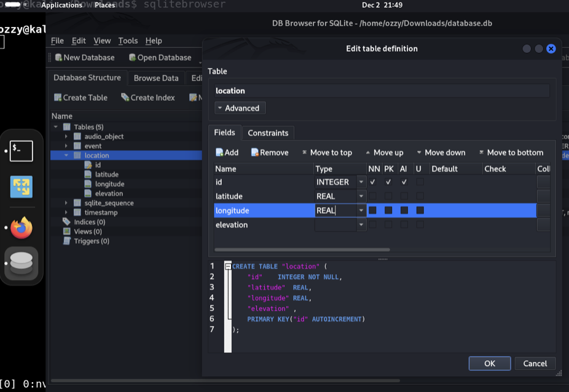Collapse the Tables tree node

click(x=56, y=127)
